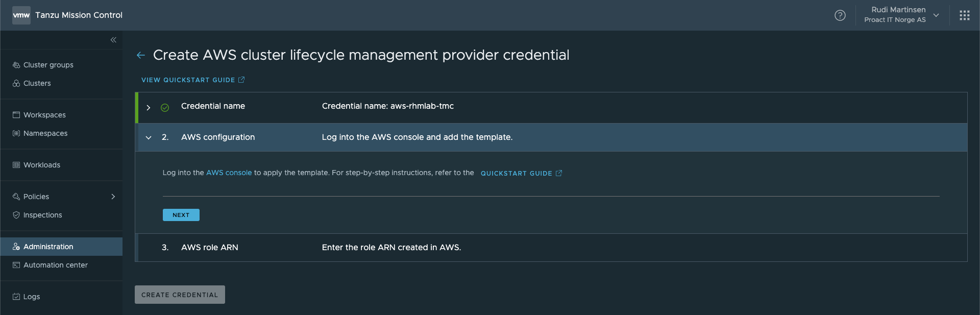Click 'Credential name: aws-rhmlab-tmc' summary text
The height and width of the screenshot is (315, 980).
pos(388,106)
